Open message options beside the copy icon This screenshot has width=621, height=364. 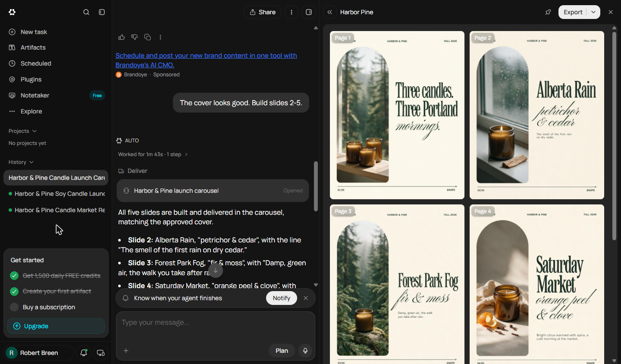pos(160,37)
